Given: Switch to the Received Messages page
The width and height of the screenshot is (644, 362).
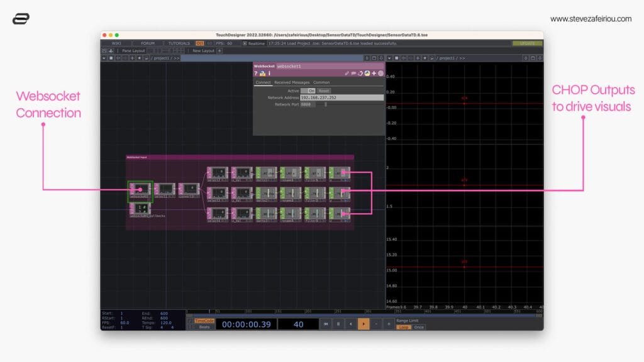Looking at the screenshot, I should (292, 82).
